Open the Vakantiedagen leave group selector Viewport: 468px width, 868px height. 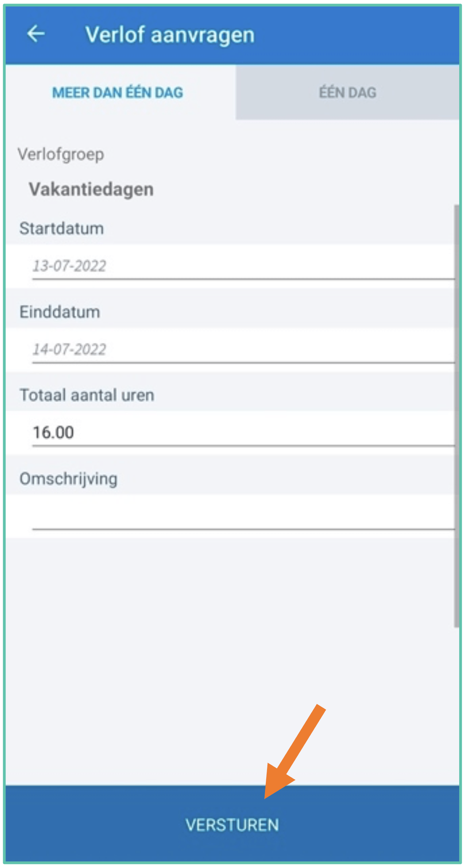click(x=91, y=190)
